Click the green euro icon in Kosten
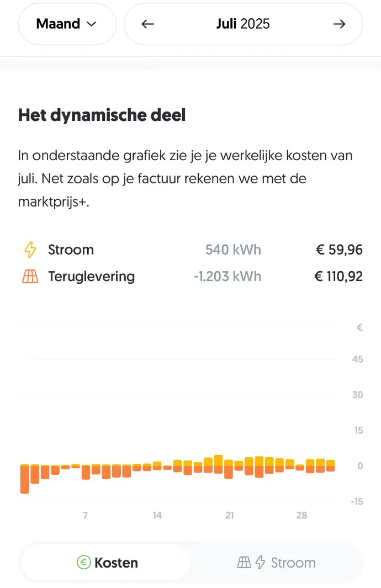 click(83, 563)
